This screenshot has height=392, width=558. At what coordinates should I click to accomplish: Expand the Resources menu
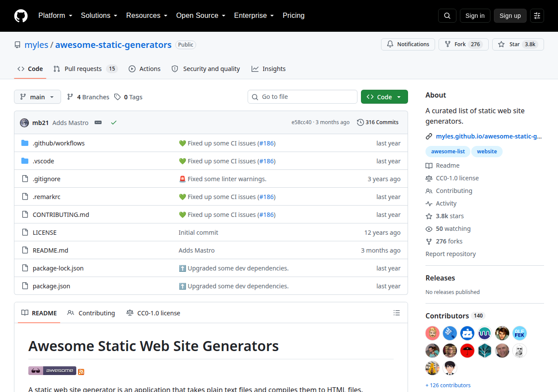tap(147, 16)
